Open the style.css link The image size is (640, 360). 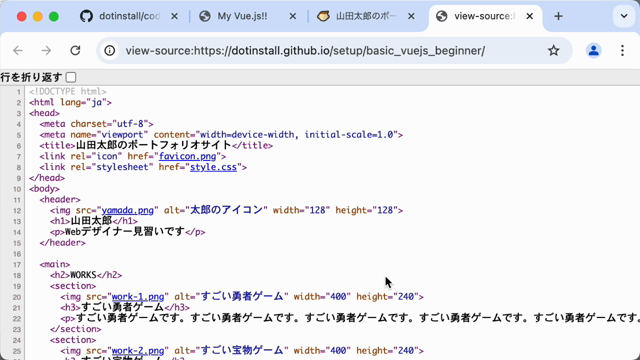point(213,167)
